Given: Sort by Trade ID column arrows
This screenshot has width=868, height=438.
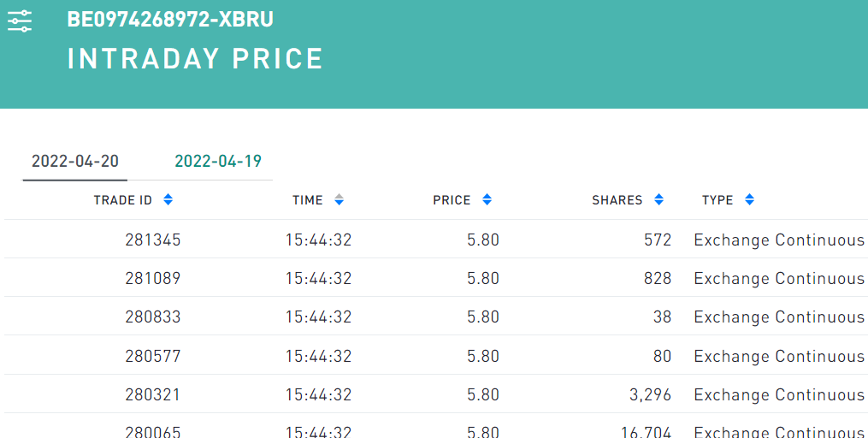Looking at the screenshot, I should (168, 200).
